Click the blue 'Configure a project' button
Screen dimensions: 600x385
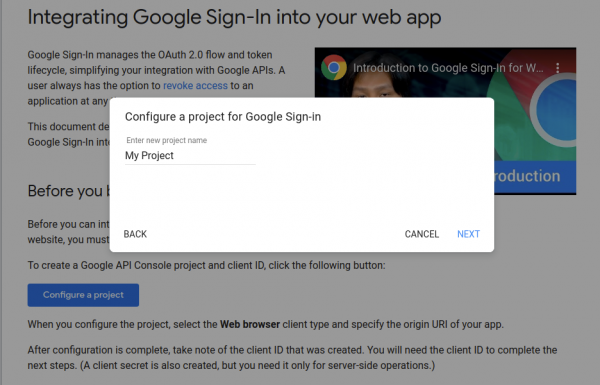pyautogui.click(x=83, y=295)
